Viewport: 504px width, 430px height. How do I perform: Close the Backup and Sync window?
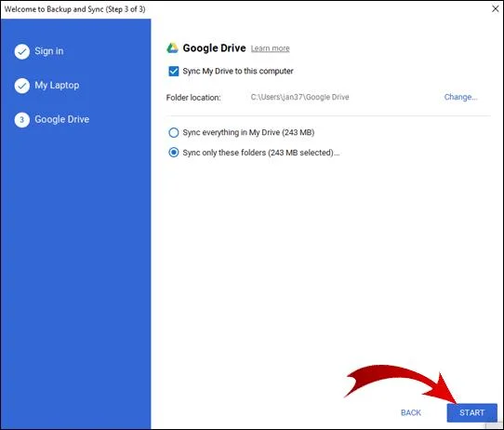click(496, 8)
